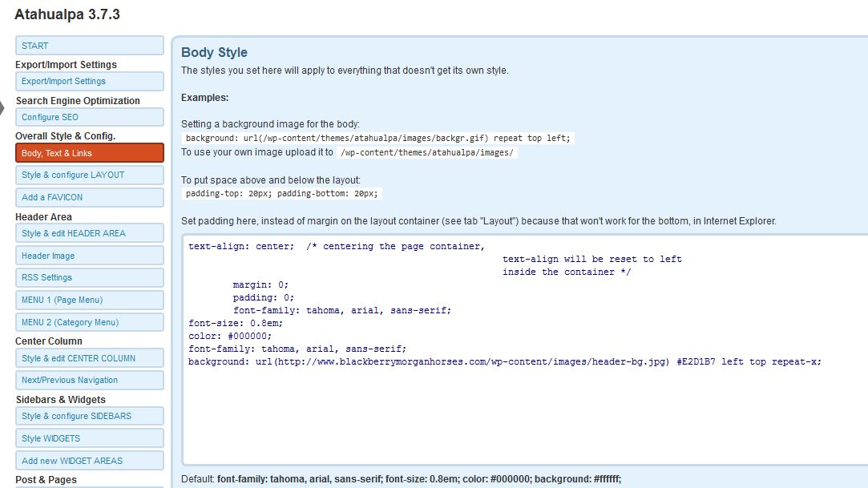Click inside the Body Style CSS textarea

tap(525, 349)
